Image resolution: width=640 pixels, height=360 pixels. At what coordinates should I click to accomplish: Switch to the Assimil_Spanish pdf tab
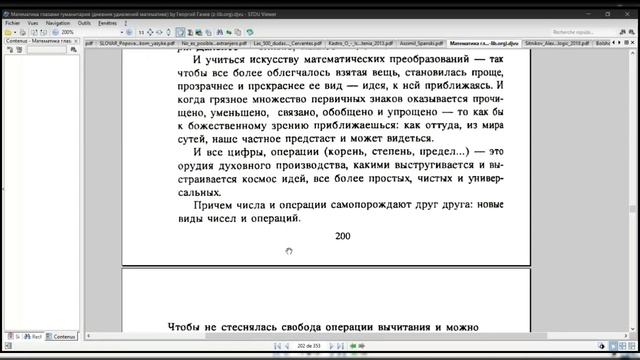click(x=421, y=43)
